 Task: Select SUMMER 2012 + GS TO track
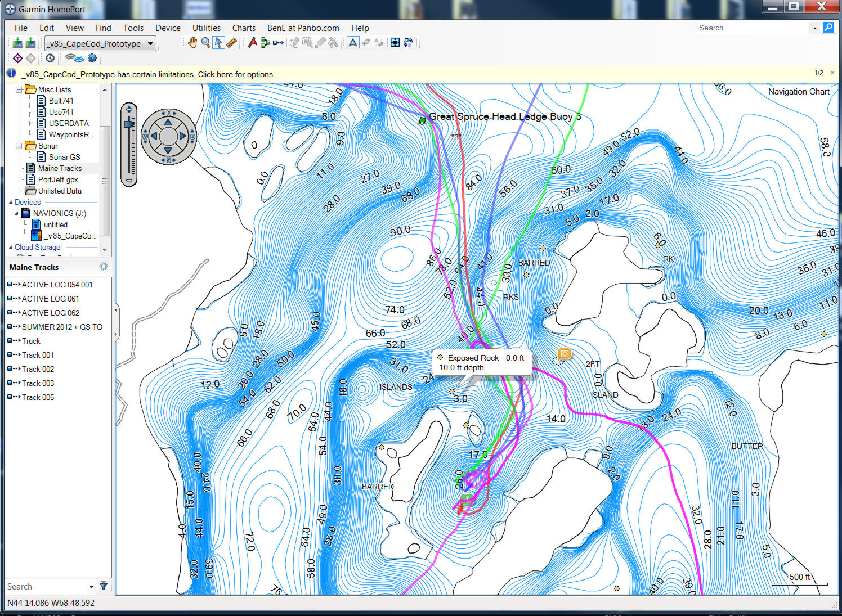point(62,327)
